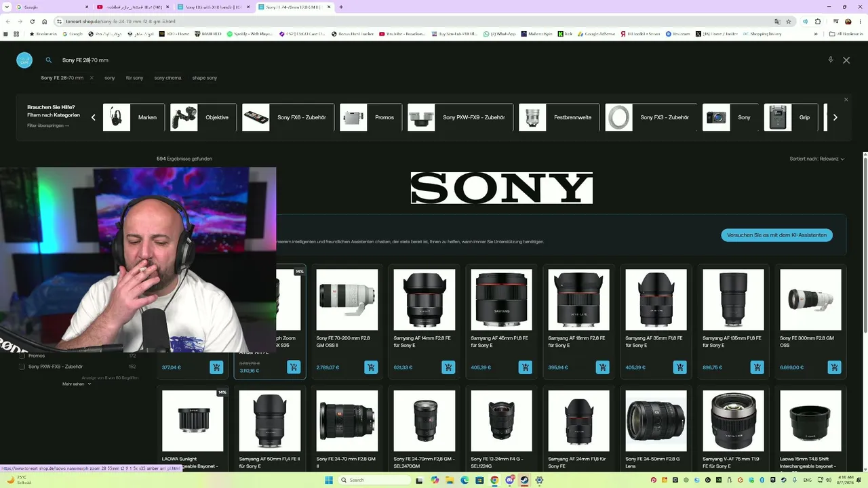The width and height of the screenshot is (868, 488).
Task: Open Sony FE 24-70 mm F2.8 GM II thumbnail
Action: pos(347,421)
